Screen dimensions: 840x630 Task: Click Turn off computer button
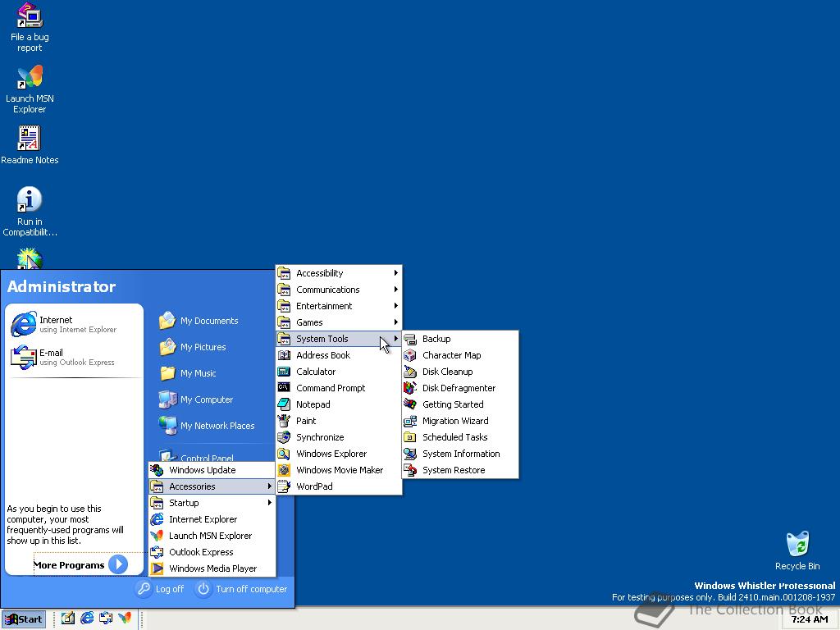click(243, 589)
